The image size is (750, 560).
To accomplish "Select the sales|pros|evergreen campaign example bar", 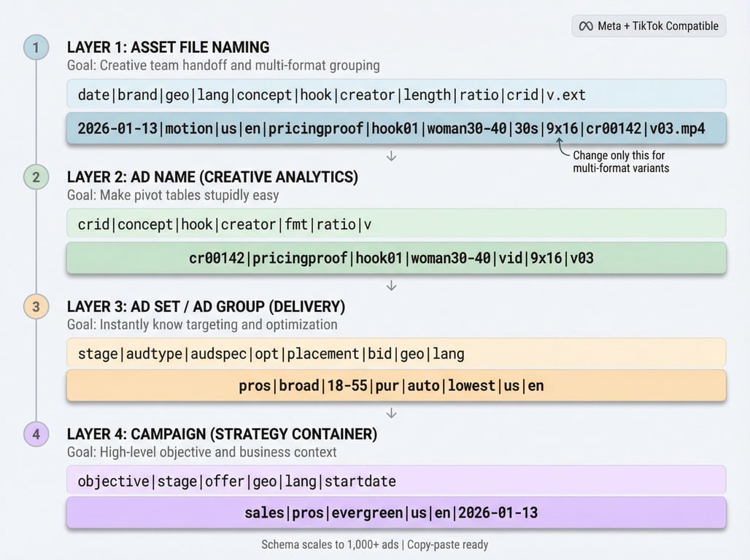I will (x=396, y=513).
